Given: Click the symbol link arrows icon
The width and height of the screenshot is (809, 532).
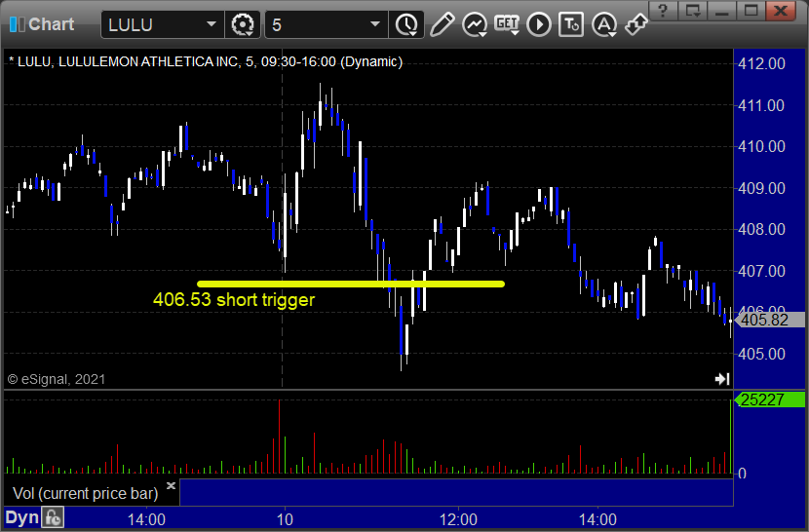Looking at the screenshot, I should pos(636,24).
